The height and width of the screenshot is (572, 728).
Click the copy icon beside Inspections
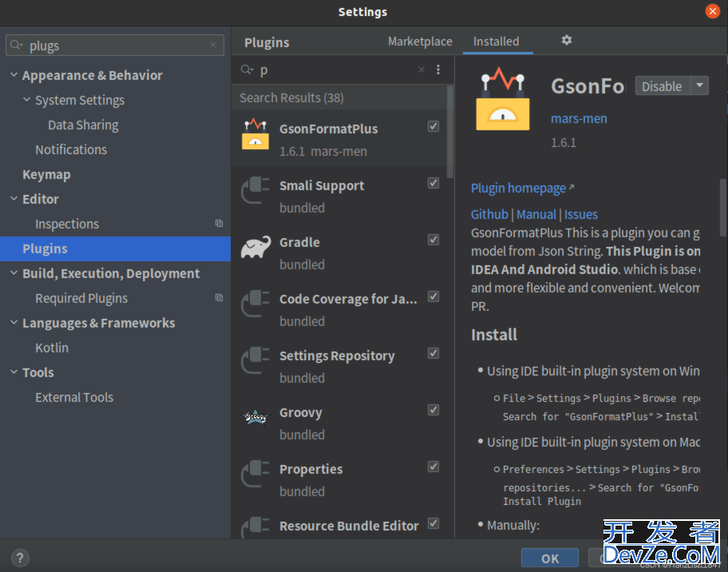tap(220, 224)
